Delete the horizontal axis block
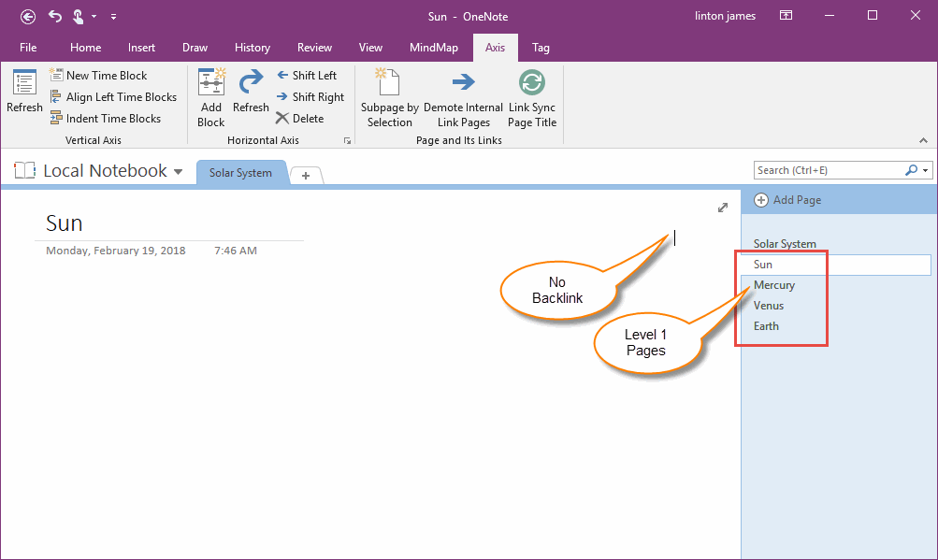938x560 pixels. (x=299, y=119)
